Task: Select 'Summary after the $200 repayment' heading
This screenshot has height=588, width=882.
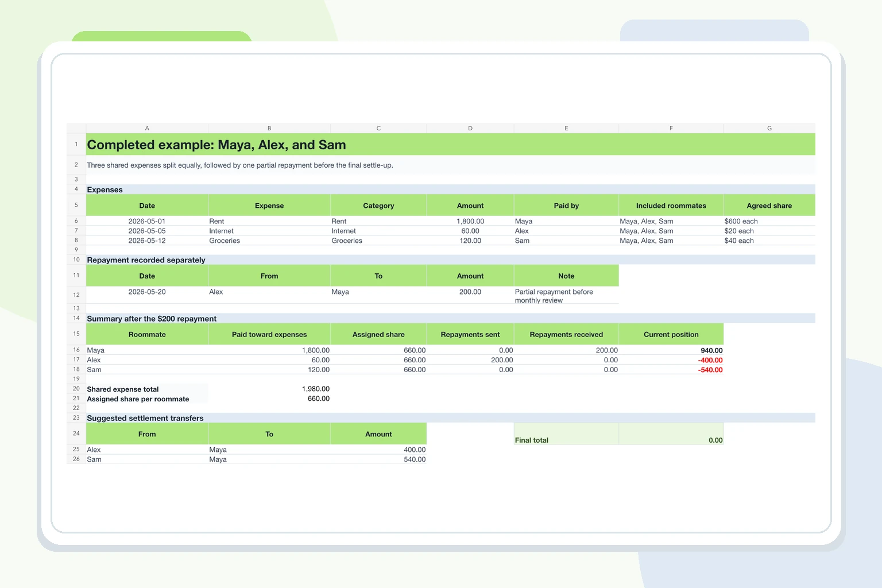Action: (x=451, y=319)
